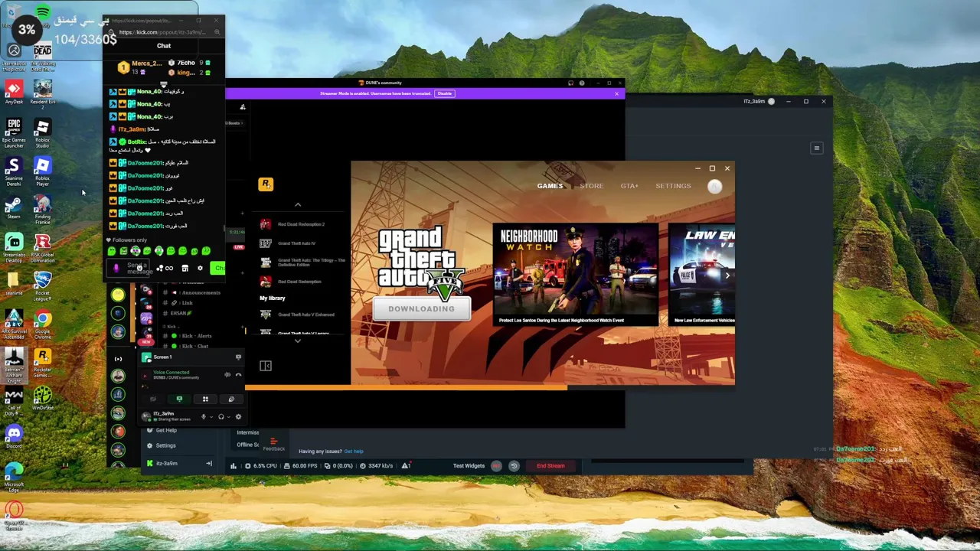Collapse the launcher sidebar panel icon
Viewport: 980px width, 551px height.
coord(266,366)
